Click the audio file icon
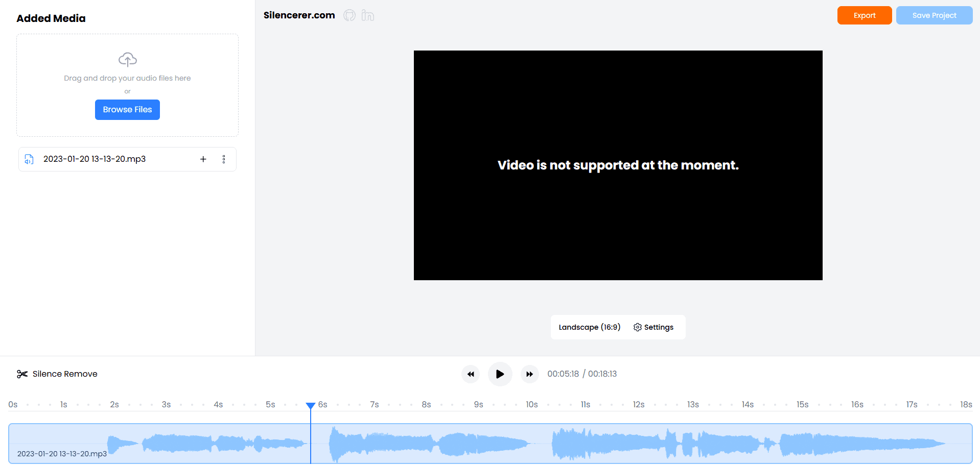 coord(29,159)
